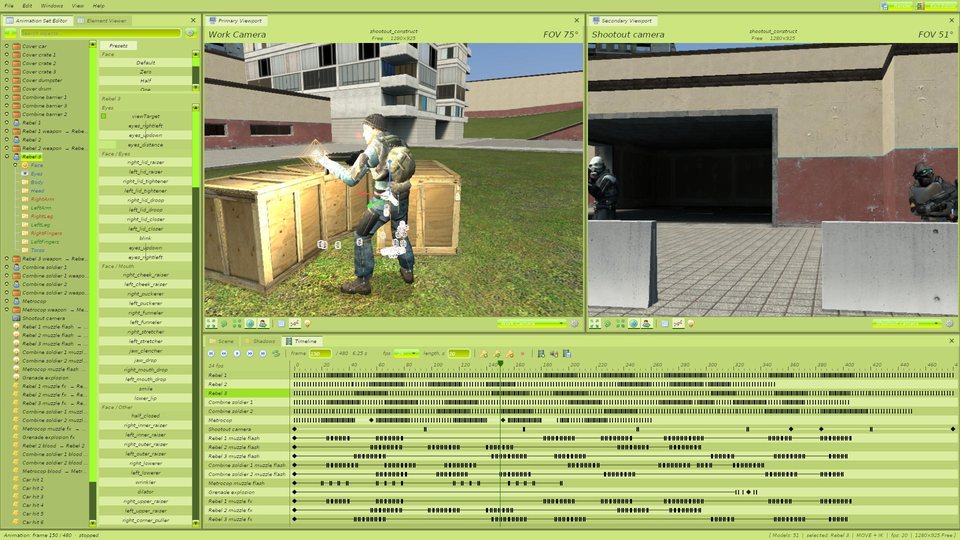Open View menu
Viewport: 960px width, 540px height.
tap(78, 6)
